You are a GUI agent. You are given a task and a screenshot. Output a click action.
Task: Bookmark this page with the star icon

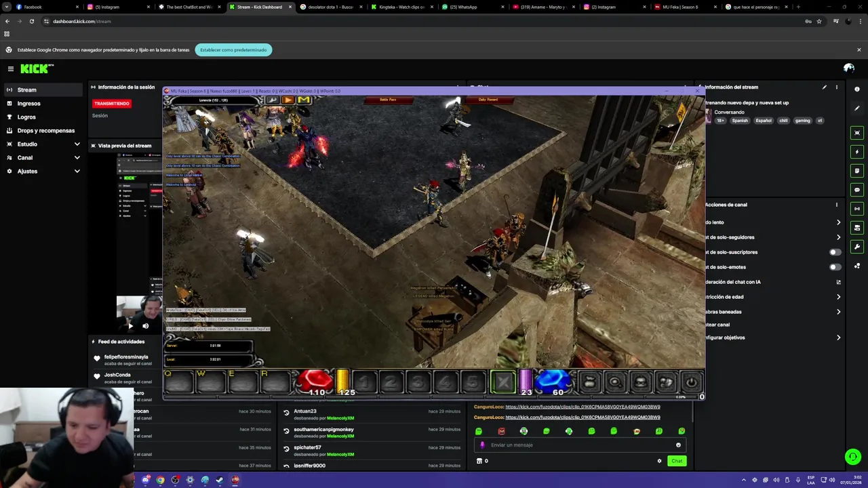[819, 21]
